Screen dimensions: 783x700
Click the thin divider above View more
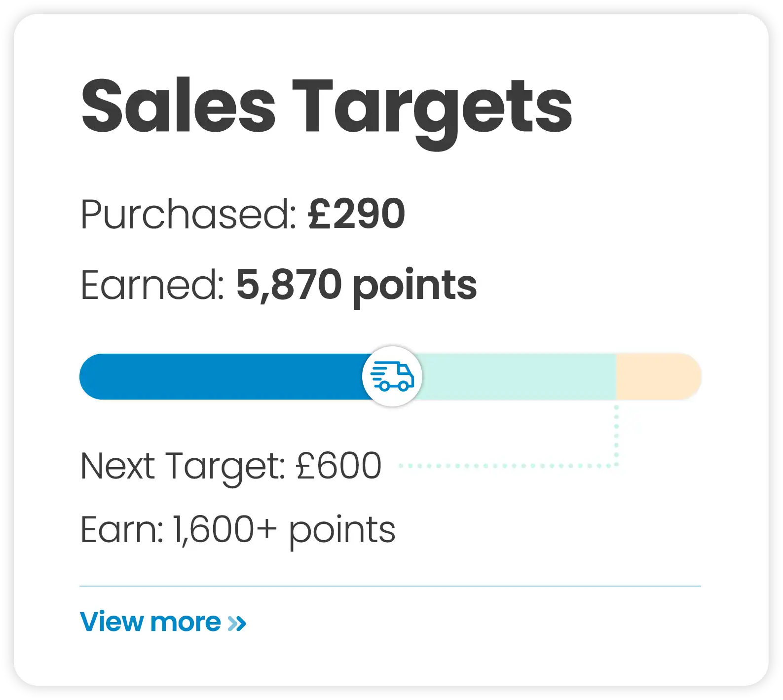(x=390, y=585)
